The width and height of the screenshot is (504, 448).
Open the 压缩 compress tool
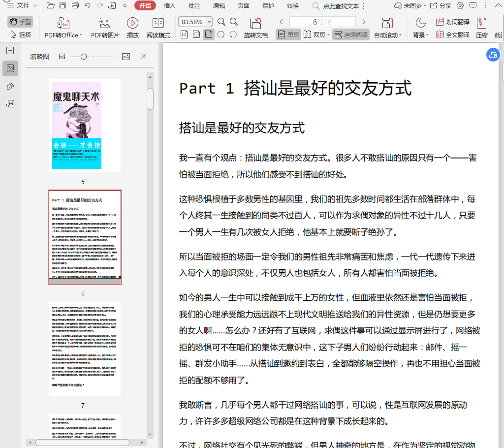coord(481,28)
